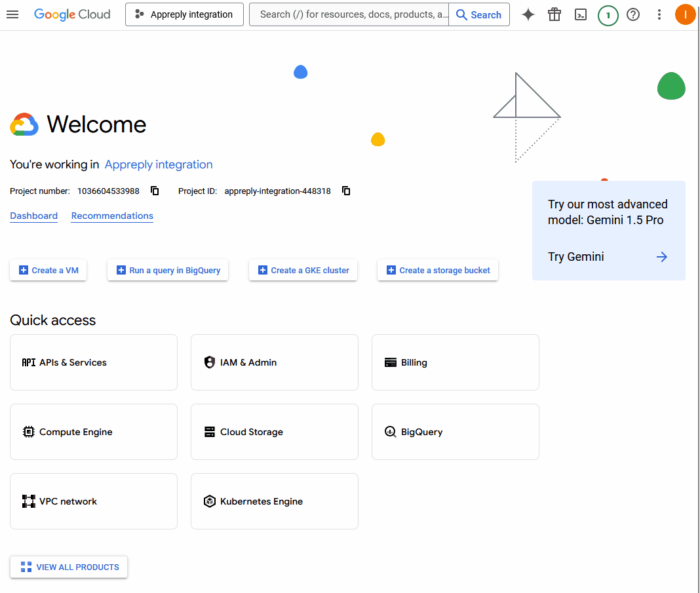Copy the project number
This screenshot has width=700, height=593.
click(155, 191)
